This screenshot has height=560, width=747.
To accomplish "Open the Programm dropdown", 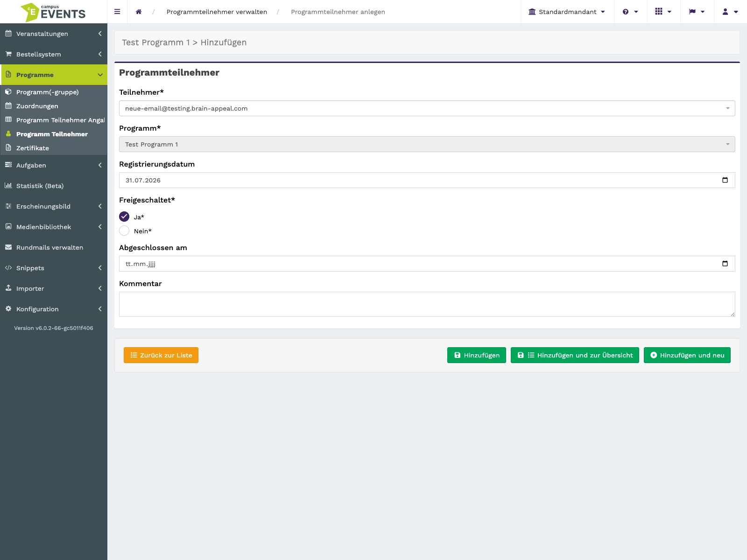I will [x=427, y=144].
